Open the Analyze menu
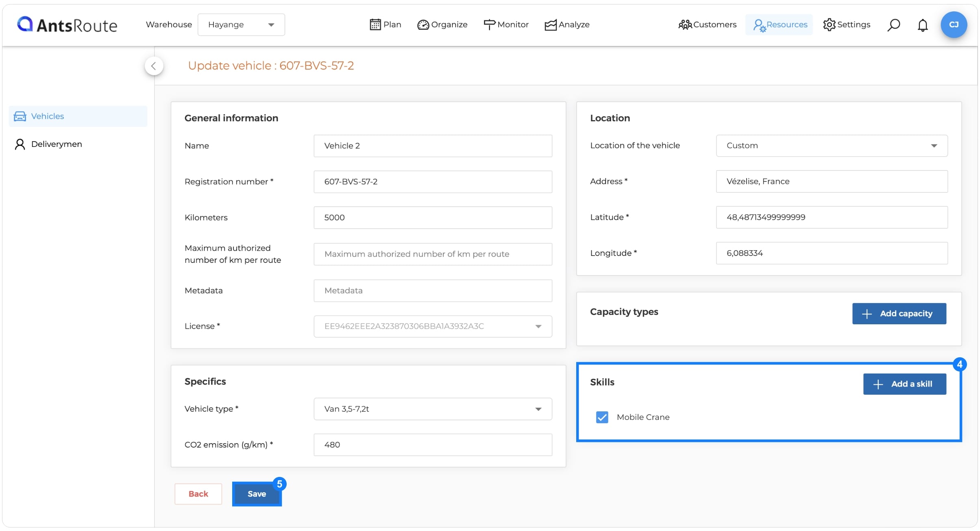The height and width of the screenshot is (531, 980). (567, 24)
